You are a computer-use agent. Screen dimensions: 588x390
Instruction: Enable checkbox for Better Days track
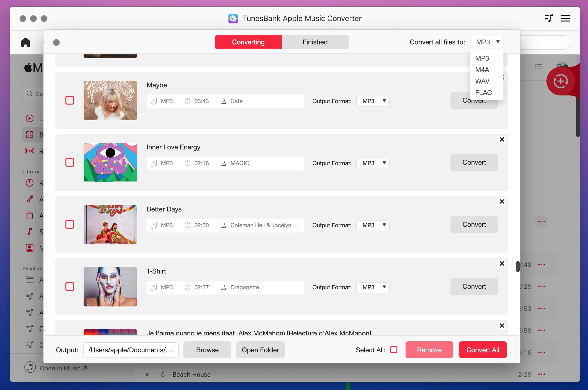[x=69, y=224]
